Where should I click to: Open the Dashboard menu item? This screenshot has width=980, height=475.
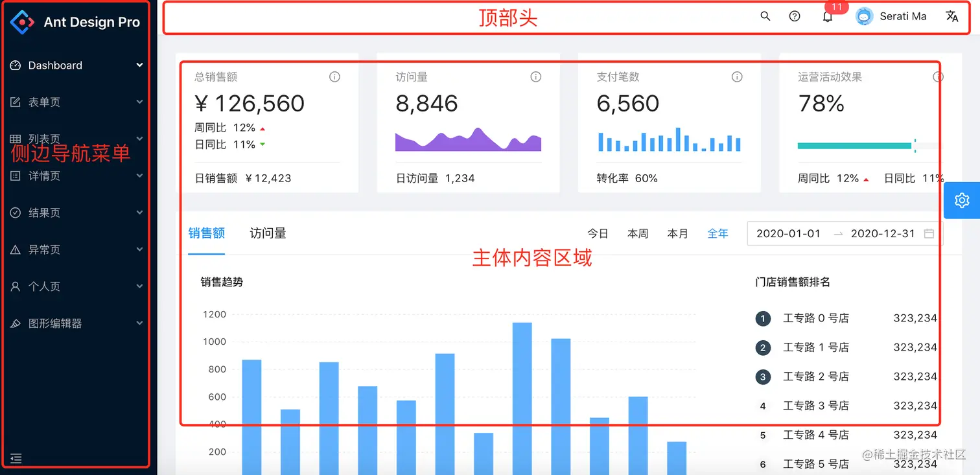pyautogui.click(x=78, y=65)
